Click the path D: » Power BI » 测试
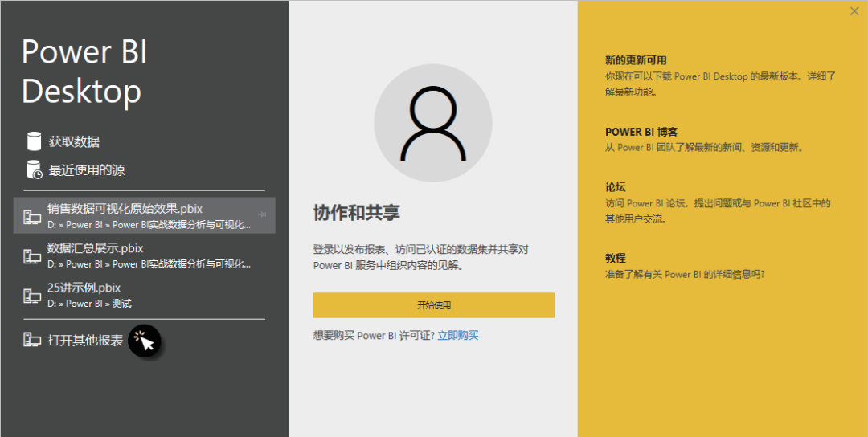The height and width of the screenshot is (437, 868). tap(90, 304)
